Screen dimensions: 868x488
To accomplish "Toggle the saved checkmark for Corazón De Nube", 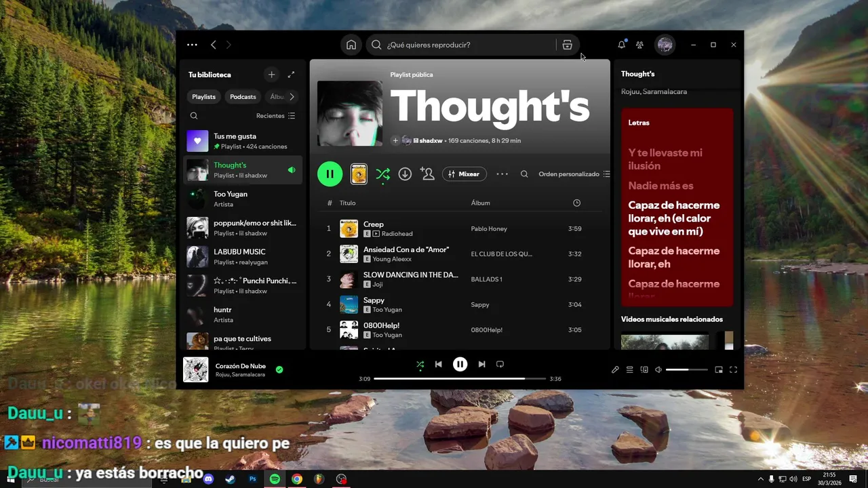I will click(x=279, y=370).
